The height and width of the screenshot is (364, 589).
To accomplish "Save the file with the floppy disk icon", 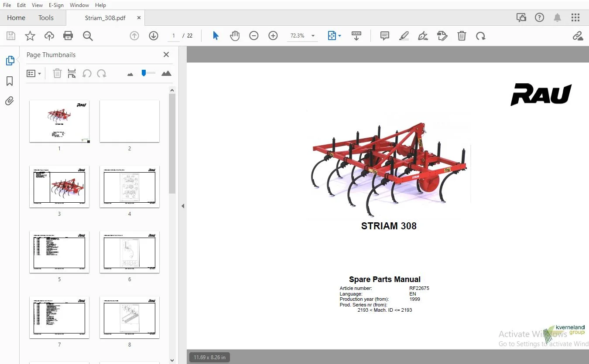I will coord(11,36).
